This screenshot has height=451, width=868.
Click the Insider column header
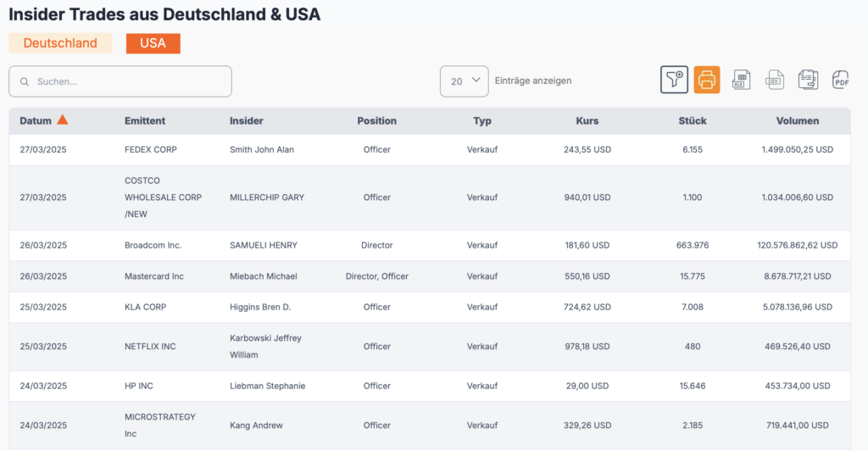coord(246,121)
